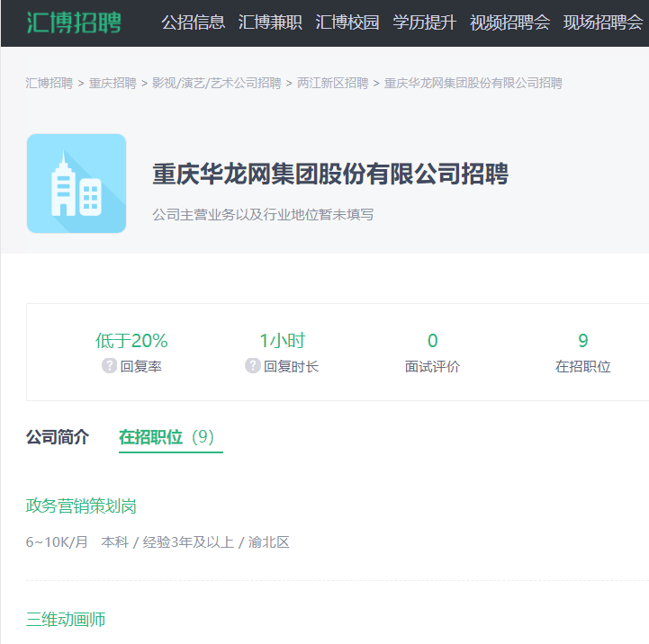Open 影视/演艺/艺术公司招聘 breadcrumb

[x=217, y=83]
